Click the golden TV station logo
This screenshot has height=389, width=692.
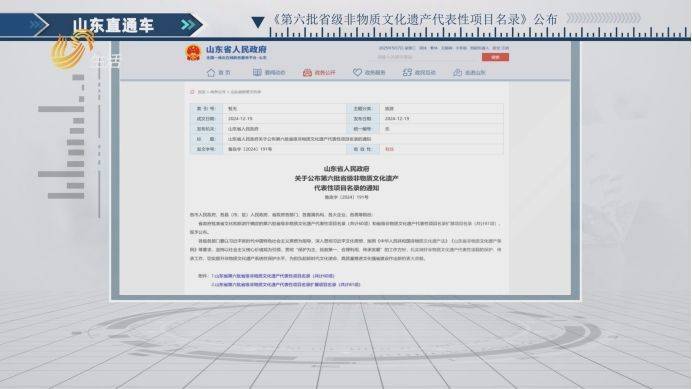(x=73, y=50)
